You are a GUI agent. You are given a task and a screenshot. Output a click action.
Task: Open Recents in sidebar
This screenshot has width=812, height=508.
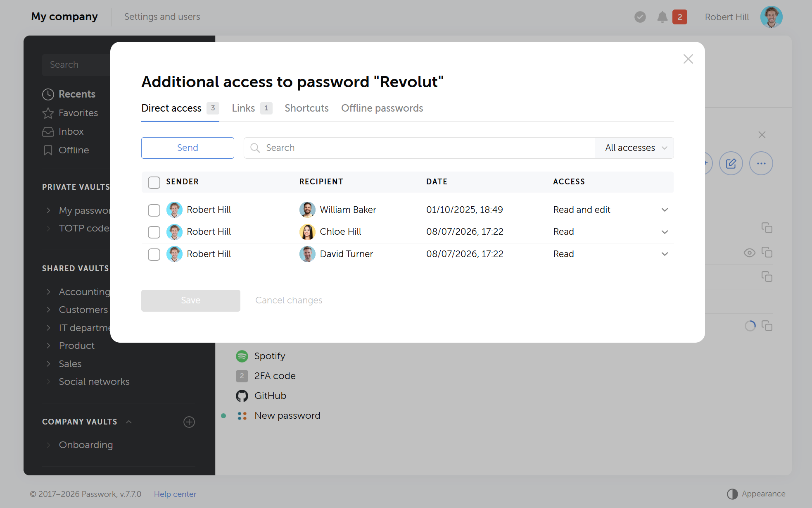point(69,94)
